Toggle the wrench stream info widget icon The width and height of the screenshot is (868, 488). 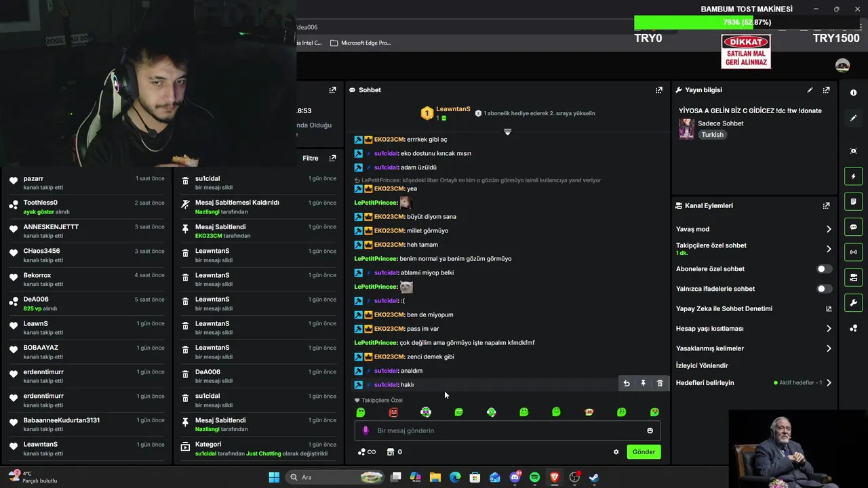click(x=853, y=302)
